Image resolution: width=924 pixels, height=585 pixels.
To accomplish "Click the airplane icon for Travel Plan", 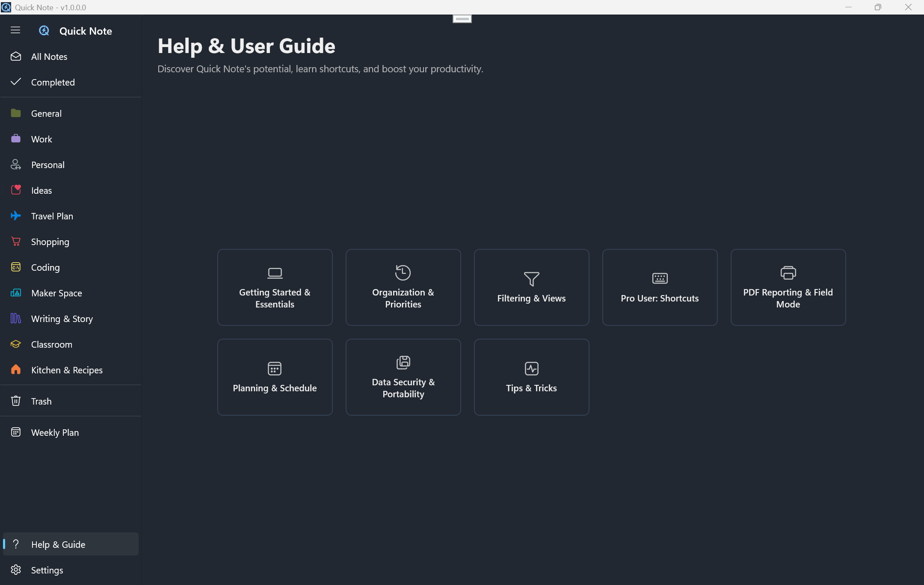I will 16,216.
